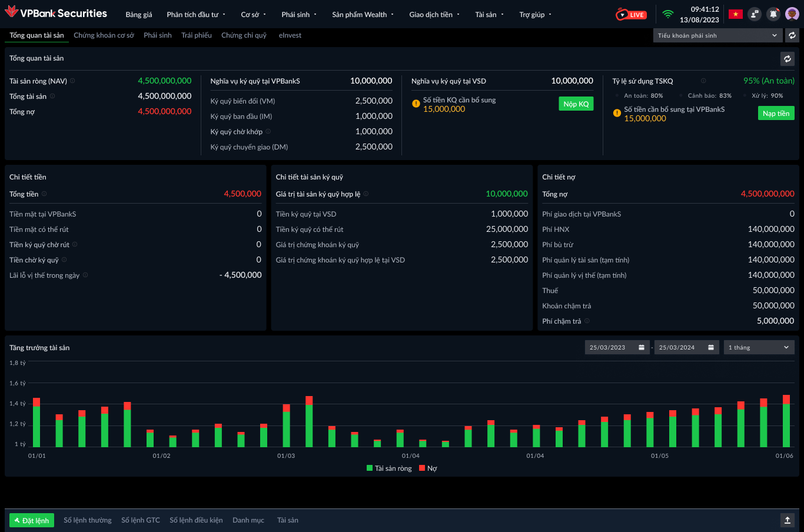The height and width of the screenshot is (532, 804).
Task: Expand the Sản phẩm Wealth menu
Action: pyautogui.click(x=363, y=15)
